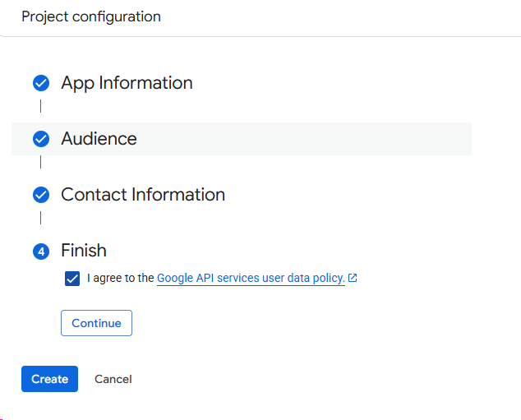The width and height of the screenshot is (521, 420).
Task: Click the step 4 number badge
Action: [41, 252]
